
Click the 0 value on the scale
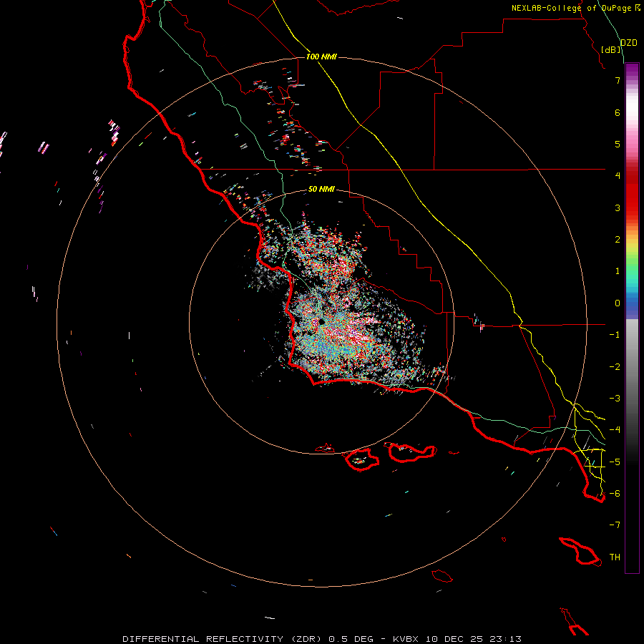(618, 303)
